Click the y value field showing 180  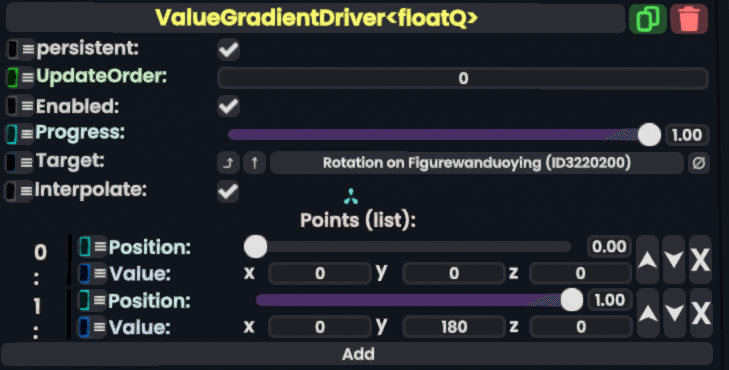[454, 327]
